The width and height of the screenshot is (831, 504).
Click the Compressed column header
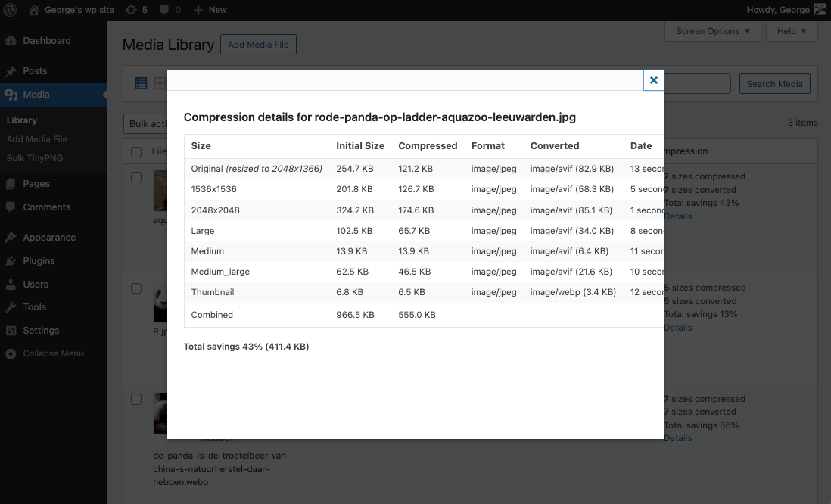[x=428, y=146]
